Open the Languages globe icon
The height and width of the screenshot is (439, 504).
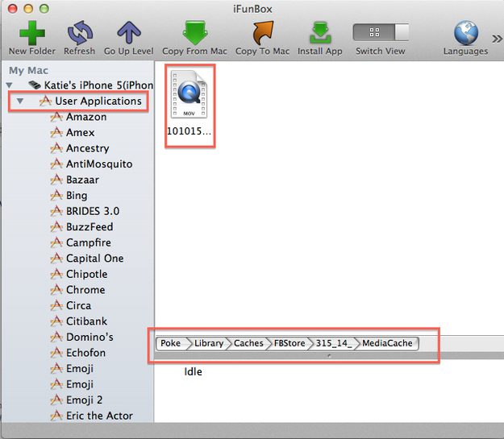coord(466,33)
